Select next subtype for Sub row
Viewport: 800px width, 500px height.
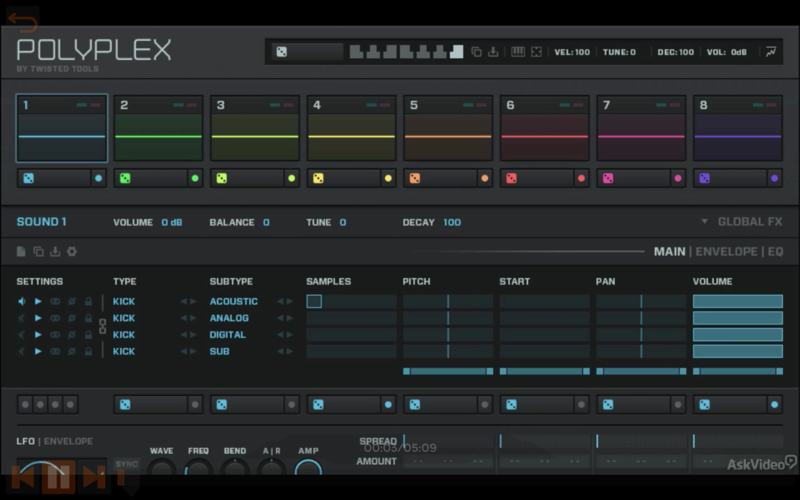coord(290,351)
